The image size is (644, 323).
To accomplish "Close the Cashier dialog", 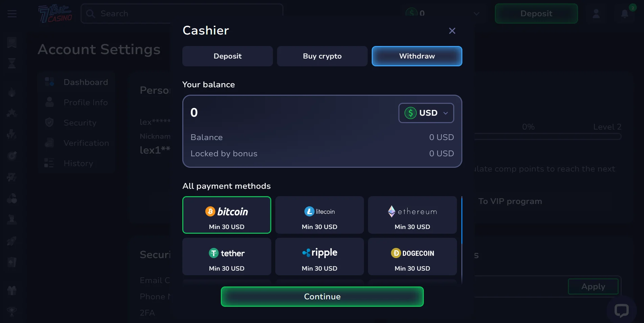I will pyautogui.click(x=452, y=31).
